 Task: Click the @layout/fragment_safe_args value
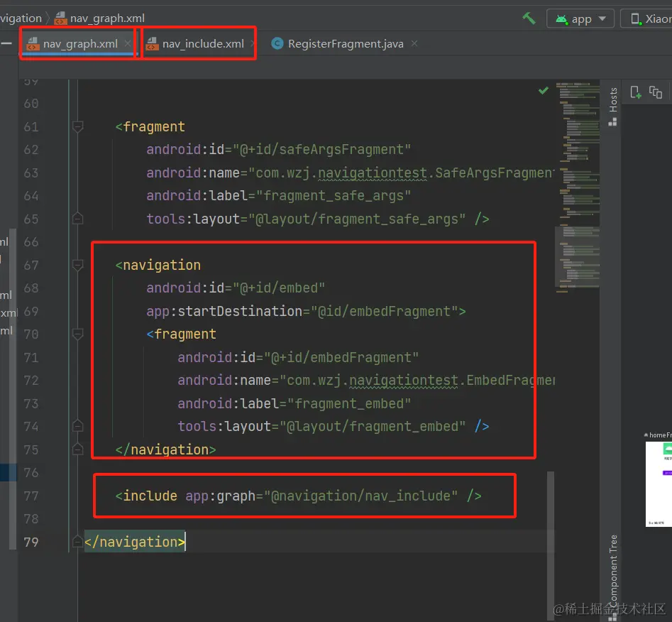(357, 219)
